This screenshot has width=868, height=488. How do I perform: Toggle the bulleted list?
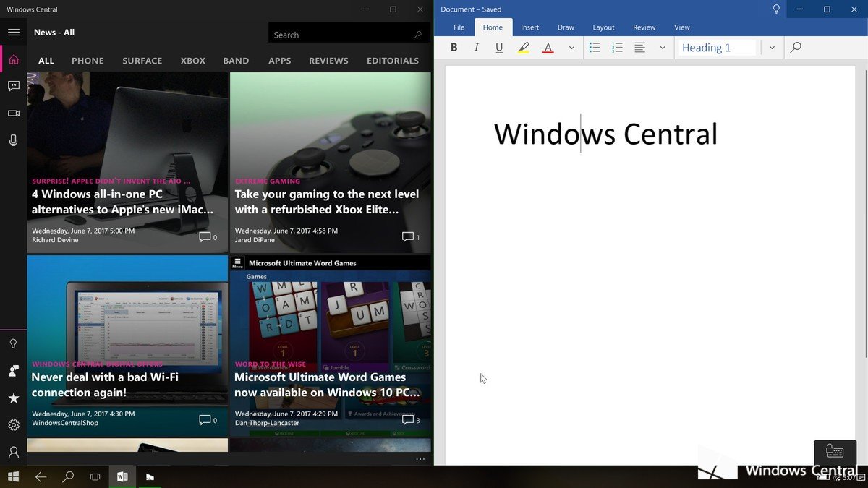coord(595,48)
